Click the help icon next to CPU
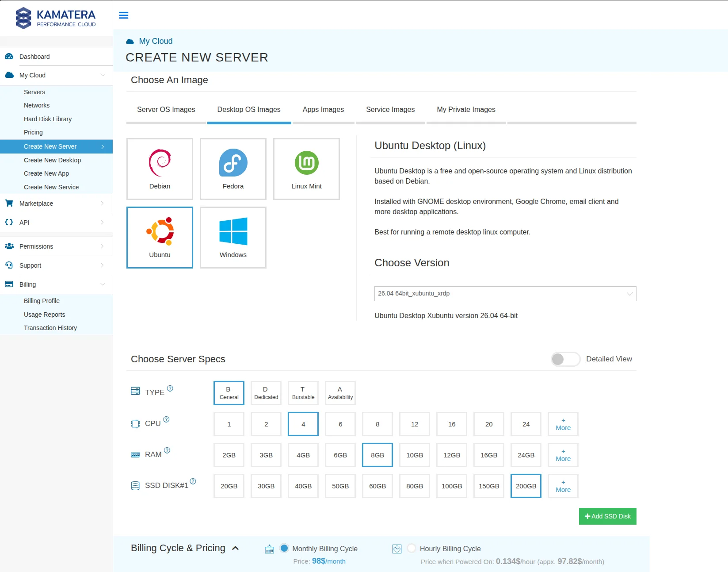 point(166,419)
